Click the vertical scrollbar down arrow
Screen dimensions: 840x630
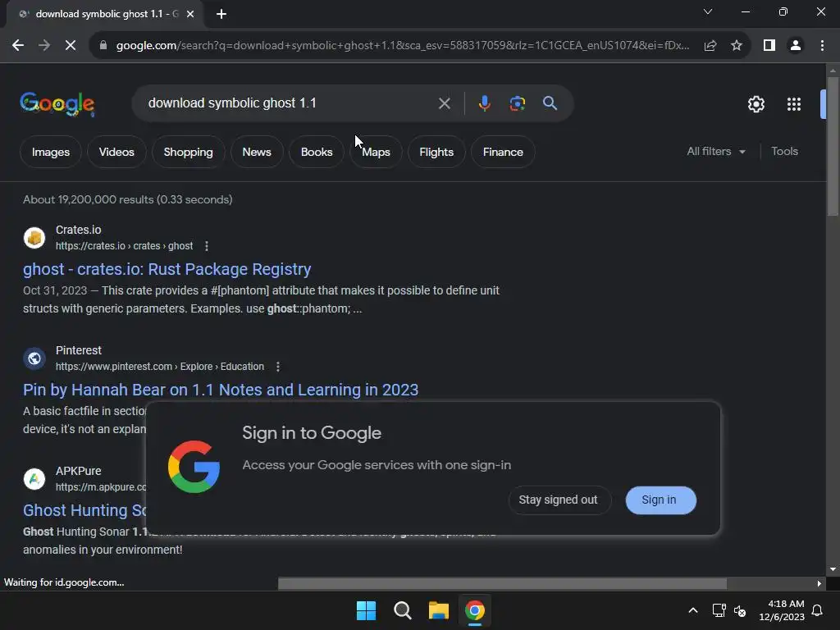pyautogui.click(x=833, y=569)
